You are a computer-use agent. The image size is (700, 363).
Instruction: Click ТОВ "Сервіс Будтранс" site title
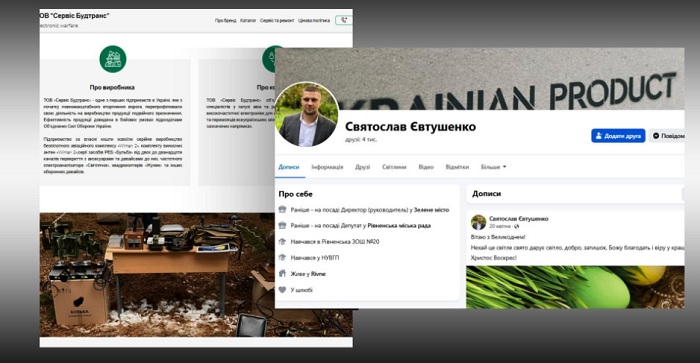(74, 16)
